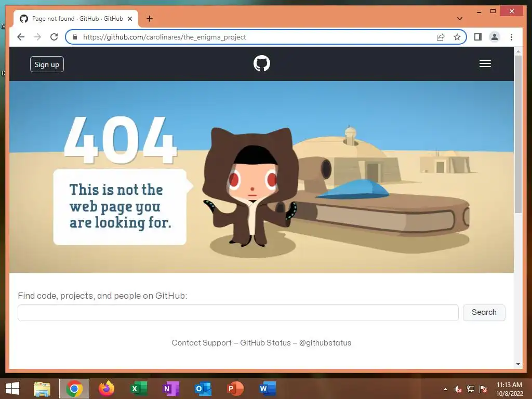Screen dimensions: 532x399
Task: Open the Chrome profile avatar
Action: coord(495,37)
